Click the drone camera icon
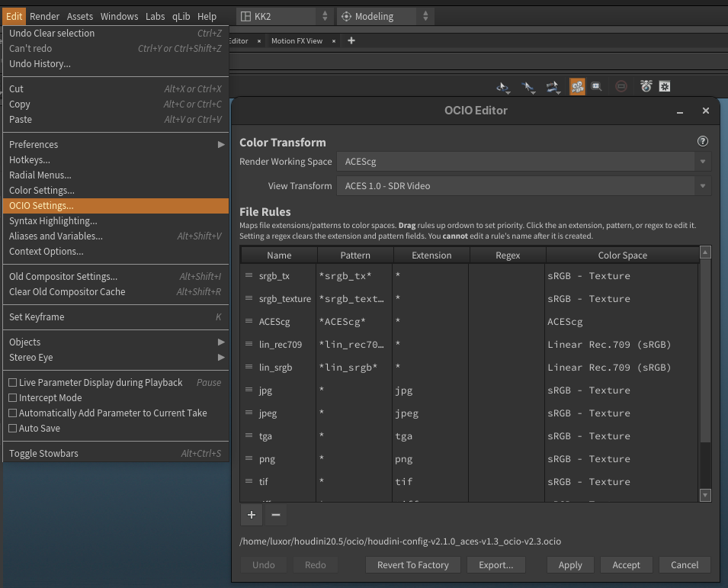Image resolution: width=728 pixels, height=588 pixels. point(646,86)
